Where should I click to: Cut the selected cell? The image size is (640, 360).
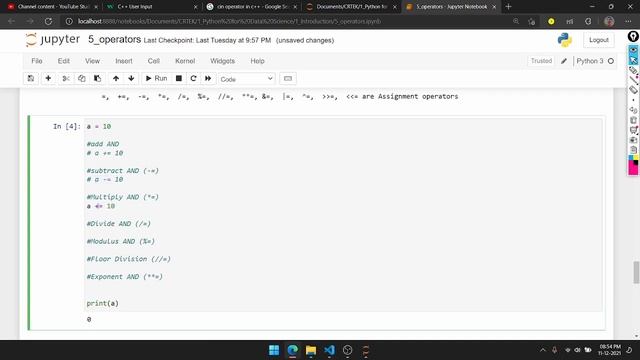tap(66, 78)
